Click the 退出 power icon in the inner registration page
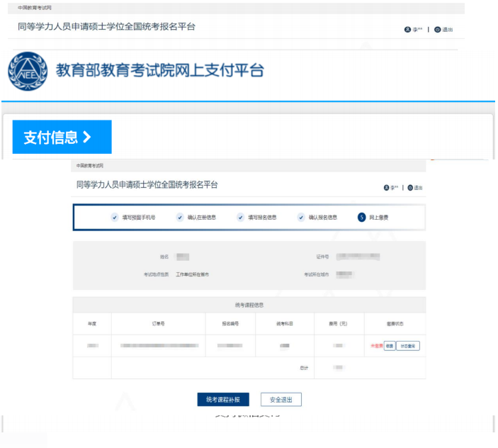 (x=410, y=188)
